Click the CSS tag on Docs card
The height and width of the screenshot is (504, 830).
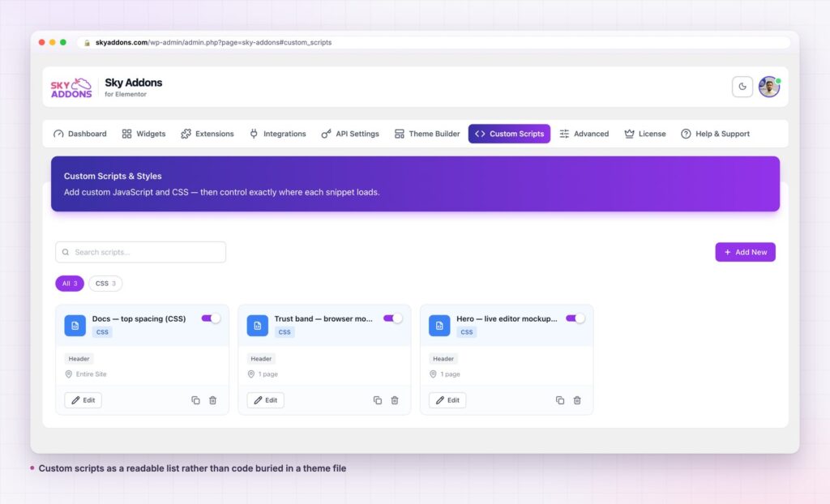click(102, 332)
